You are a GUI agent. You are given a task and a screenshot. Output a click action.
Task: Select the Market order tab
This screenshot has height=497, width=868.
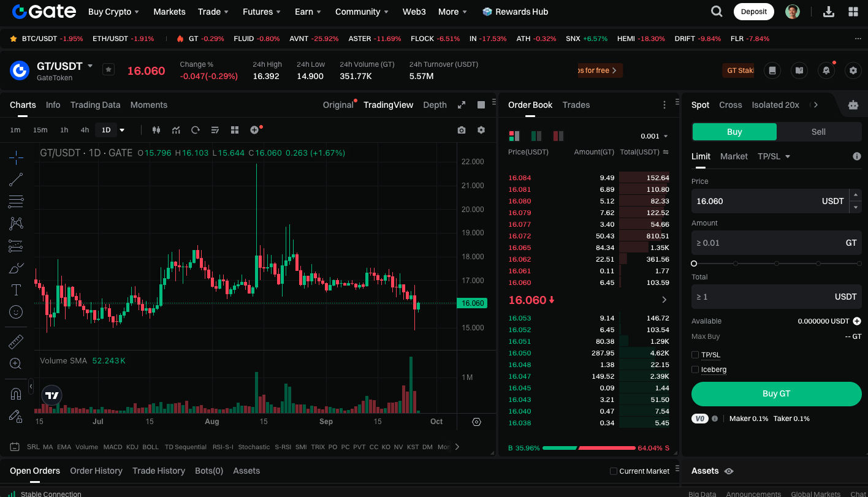click(734, 156)
